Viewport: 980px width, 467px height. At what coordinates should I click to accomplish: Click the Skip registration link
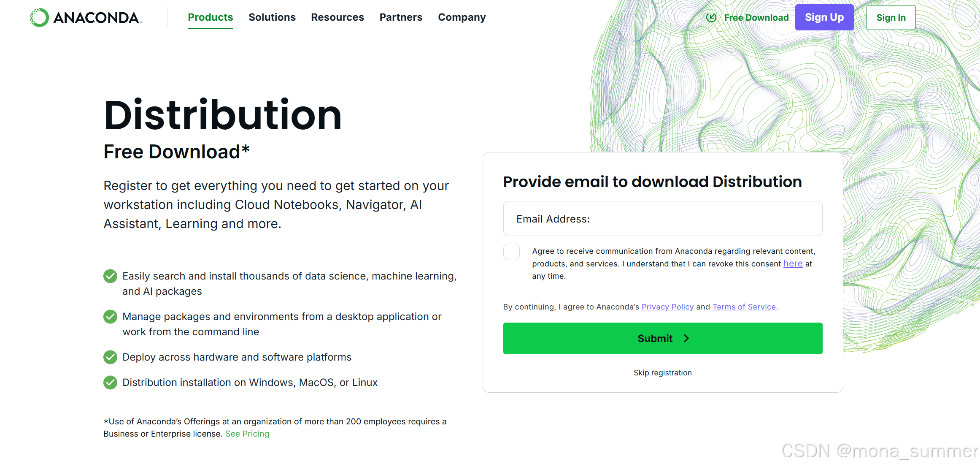[662, 373]
